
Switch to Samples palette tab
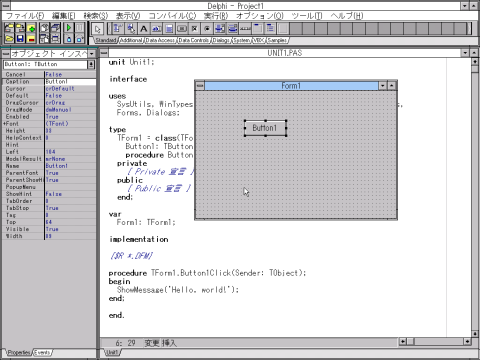coord(277,40)
